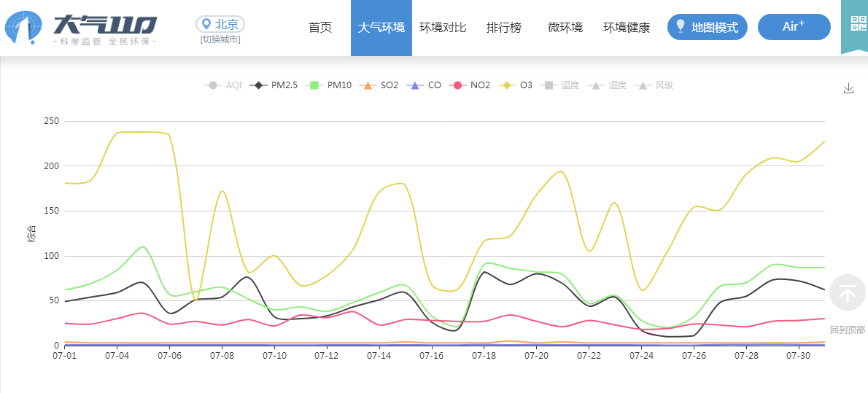The width and height of the screenshot is (868, 393).
Task: Click the 综合 y-axis title
Action: 31,233
